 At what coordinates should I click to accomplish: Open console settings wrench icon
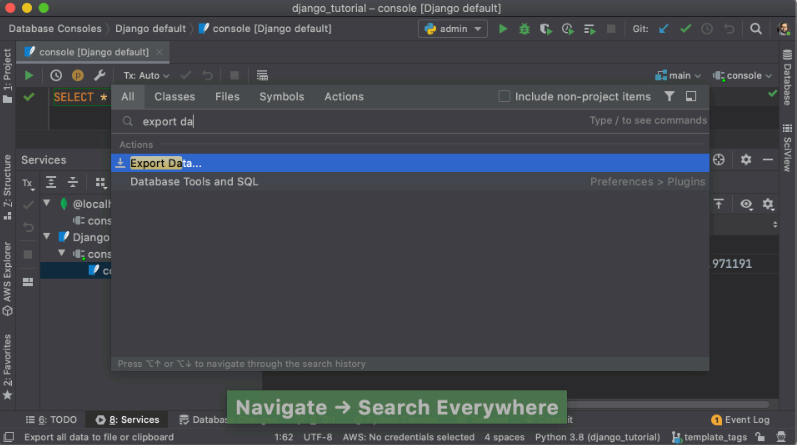[x=99, y=75]
